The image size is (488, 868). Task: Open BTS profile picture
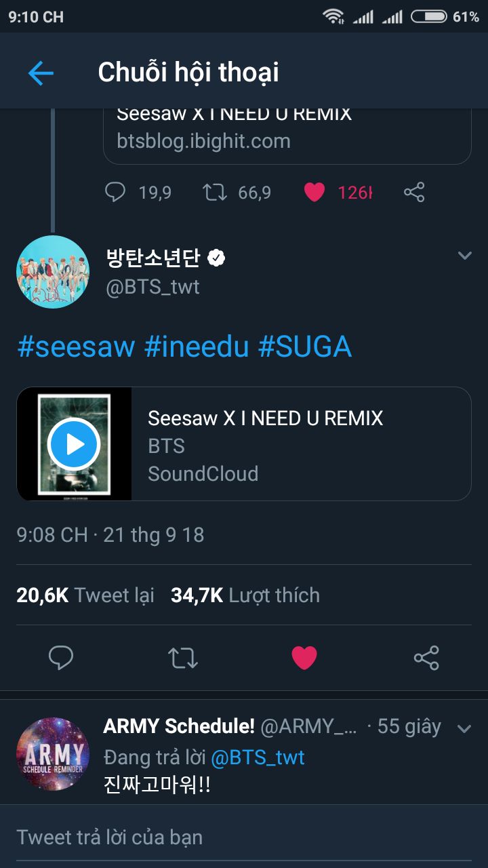[53, 272]
